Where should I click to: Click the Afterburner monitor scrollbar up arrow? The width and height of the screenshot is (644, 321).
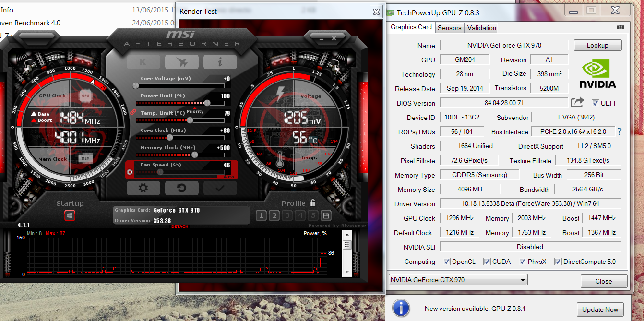(347, 234)
